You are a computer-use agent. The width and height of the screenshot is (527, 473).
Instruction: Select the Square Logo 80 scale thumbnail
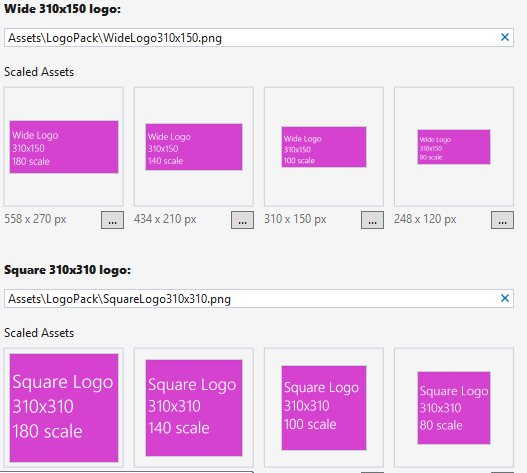(x=454, y=408)
